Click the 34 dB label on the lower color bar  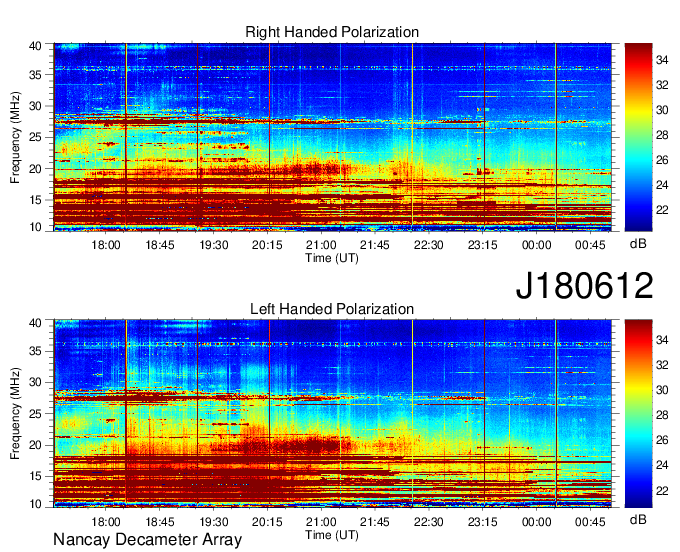point(662,340)
